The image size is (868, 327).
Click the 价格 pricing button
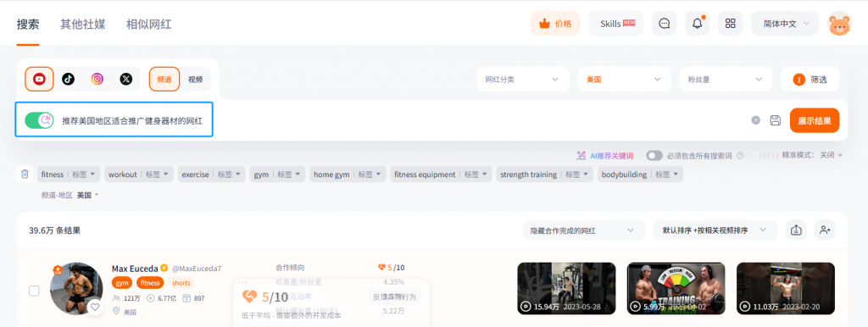[x=555, y=23]
